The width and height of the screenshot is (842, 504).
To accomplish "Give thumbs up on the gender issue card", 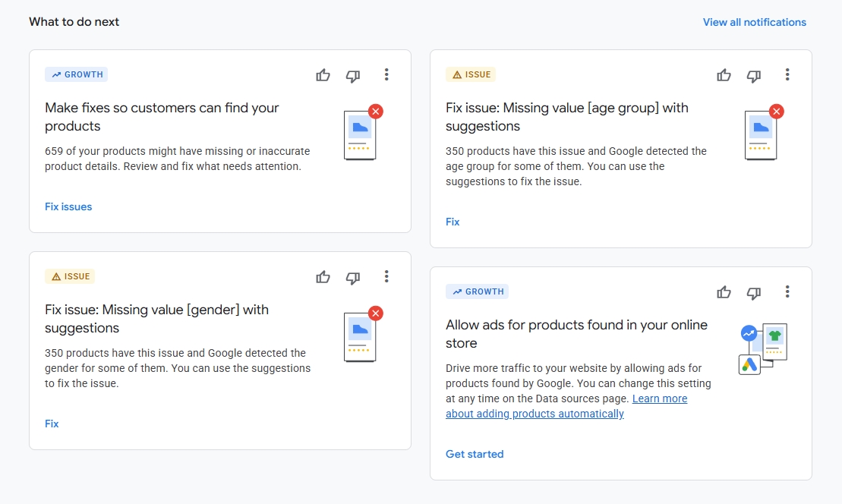I will coord(323,278).
